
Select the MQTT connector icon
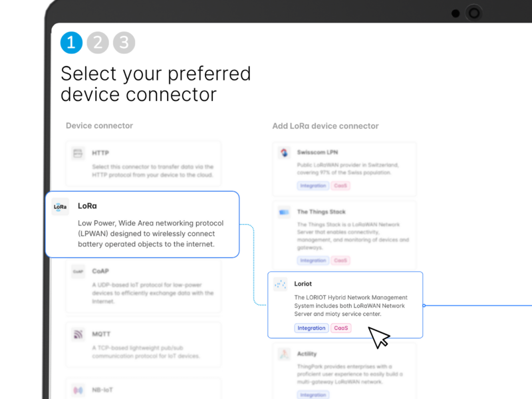[78, 334]
